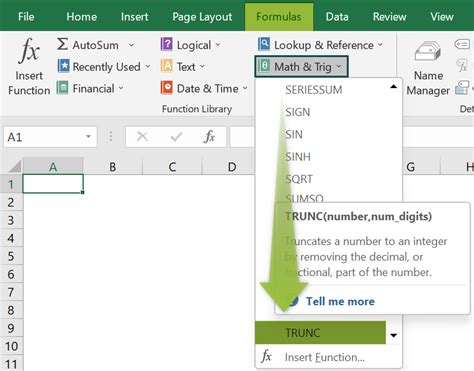Screen dimensions: 474x371
Task: Expand the Logical dropdown arrow
Action: (218, 45)
